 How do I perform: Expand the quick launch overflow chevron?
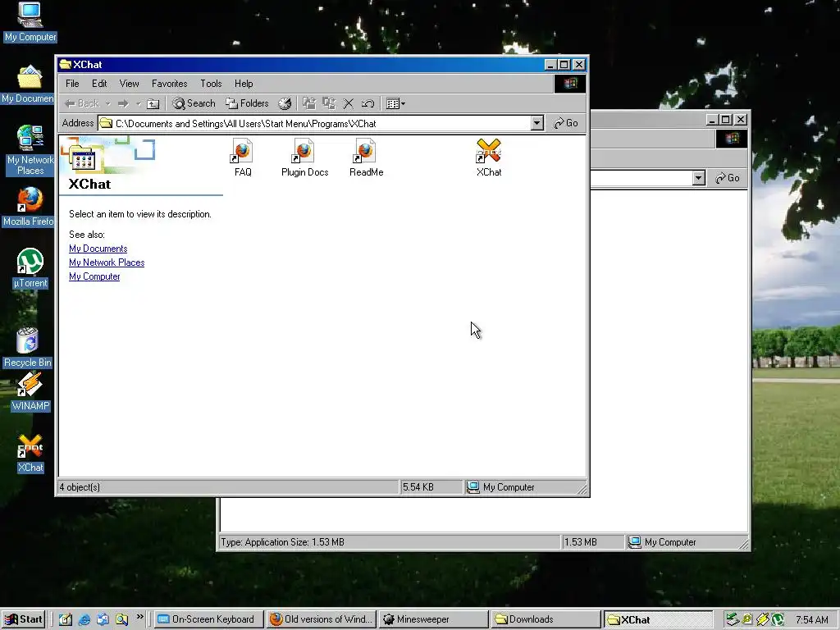pos(139,617)
